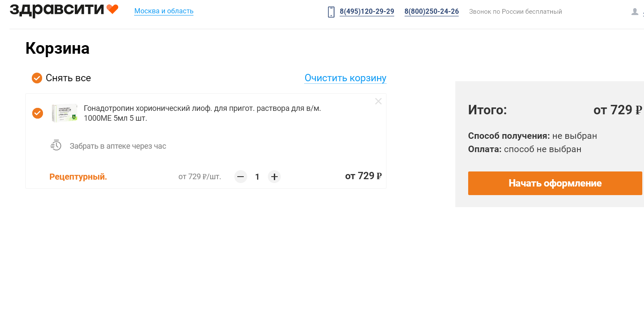This screenshot has width=644, height=318.
Task: Click the 8(800)250-24-26 phone number
Action: [432, 12]
